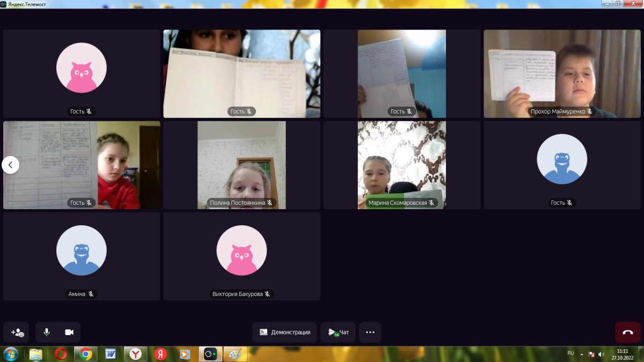
Task: Select Марина Скомаровская's video tile
Action: click(401, 165)
